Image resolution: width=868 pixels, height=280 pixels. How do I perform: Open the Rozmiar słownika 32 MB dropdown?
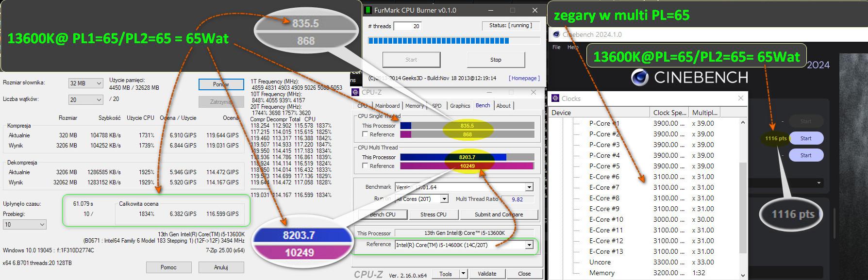(x=85, y=83)
